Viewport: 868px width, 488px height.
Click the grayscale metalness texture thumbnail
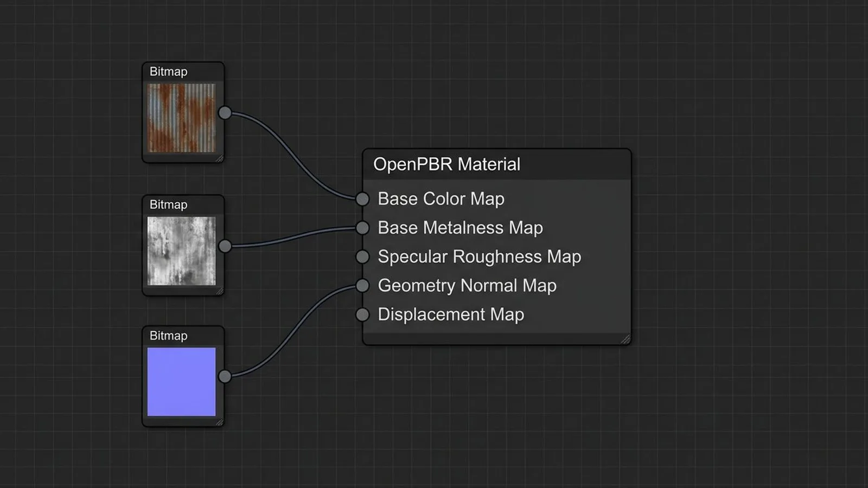coord(181,251)
